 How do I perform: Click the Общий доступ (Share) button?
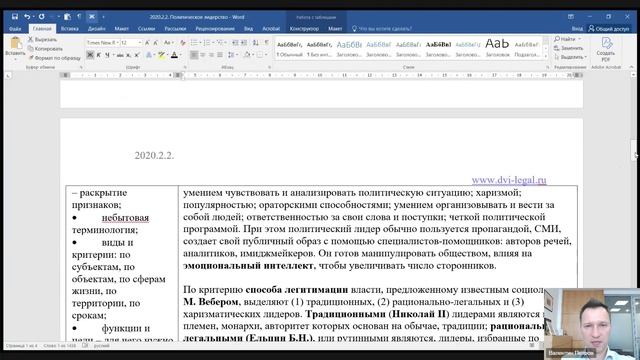[609, 29]
